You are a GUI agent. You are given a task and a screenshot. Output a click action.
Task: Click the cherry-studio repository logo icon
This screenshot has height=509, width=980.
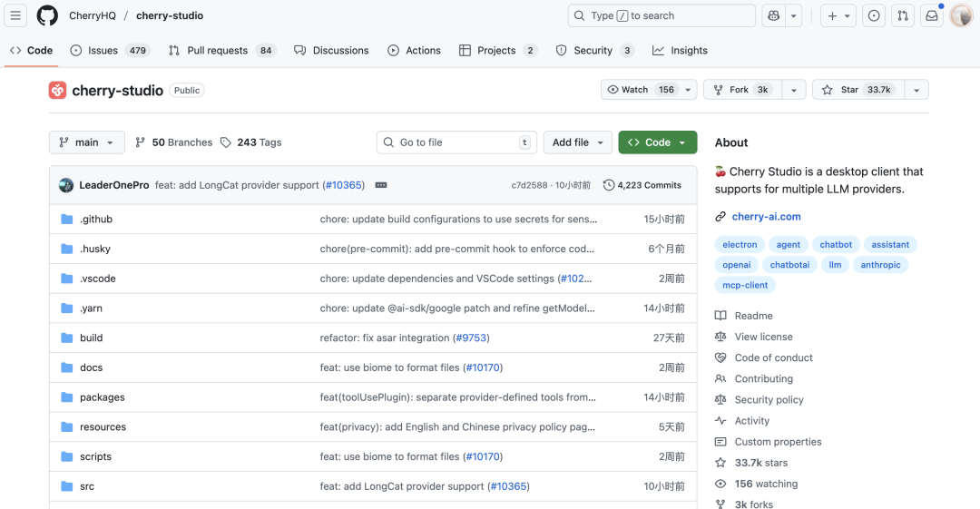tap(57, 90)
